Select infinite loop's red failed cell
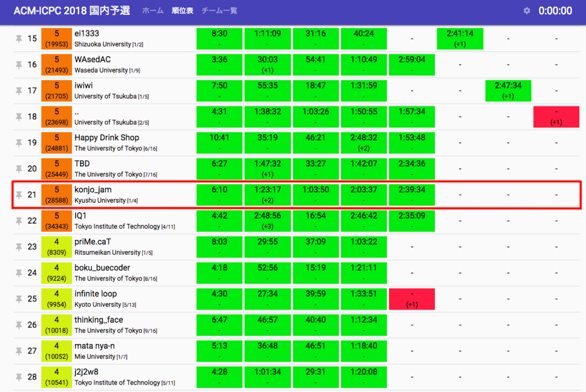586x392 pixels. click(x=412, y=299)
